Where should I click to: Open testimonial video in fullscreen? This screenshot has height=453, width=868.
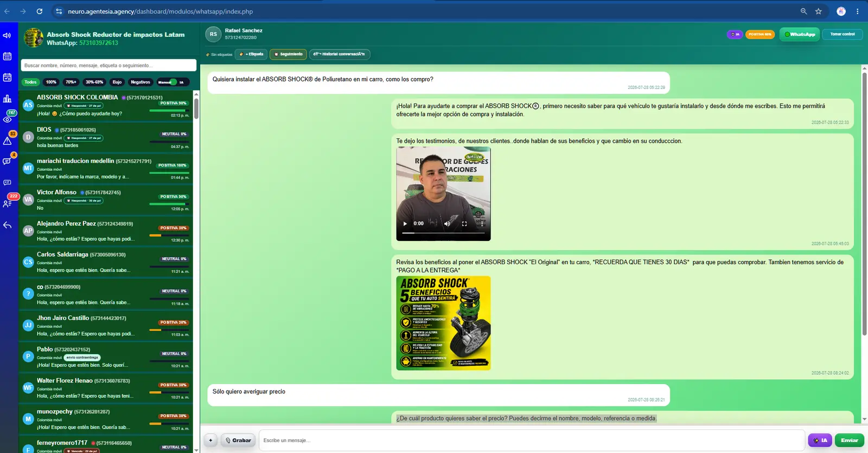pyautogui.click(x=464, y=224)
